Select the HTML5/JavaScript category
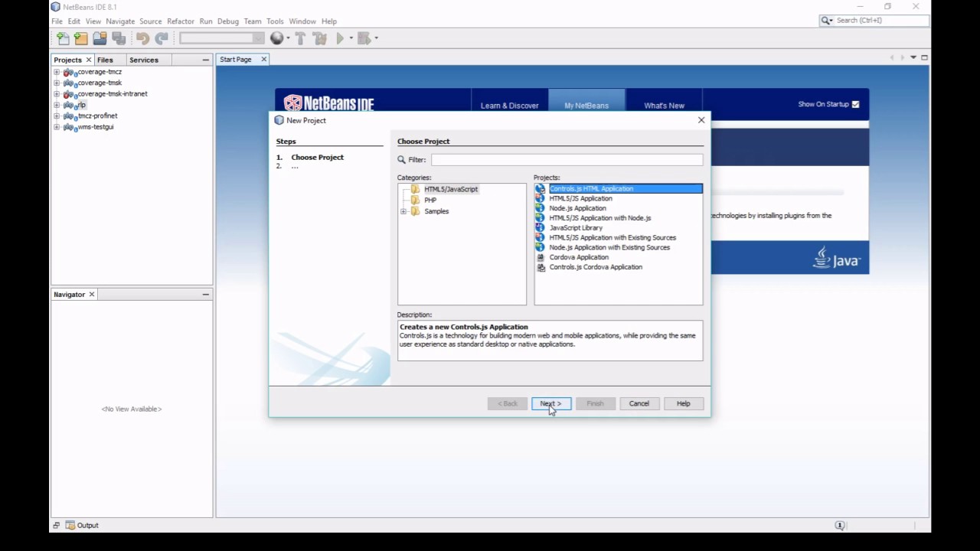 (x=451, y=189)
